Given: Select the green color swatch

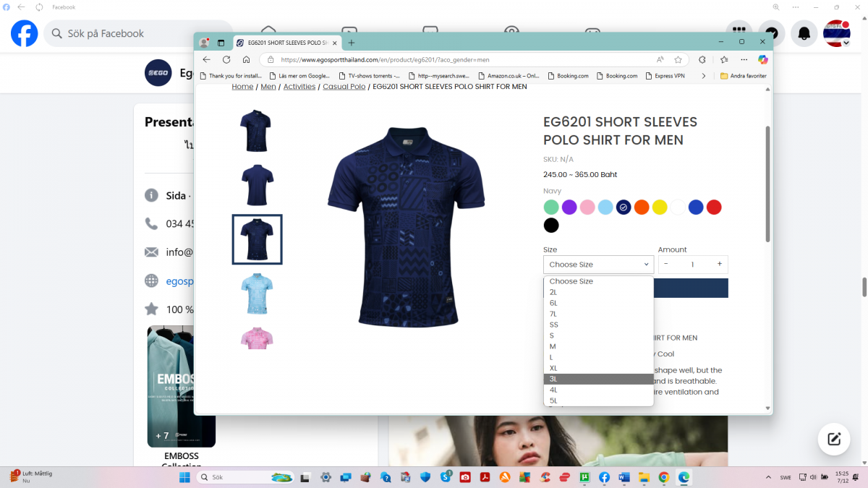Looking at the screenshot, I should pyautogui.click(x=551, y=207).
